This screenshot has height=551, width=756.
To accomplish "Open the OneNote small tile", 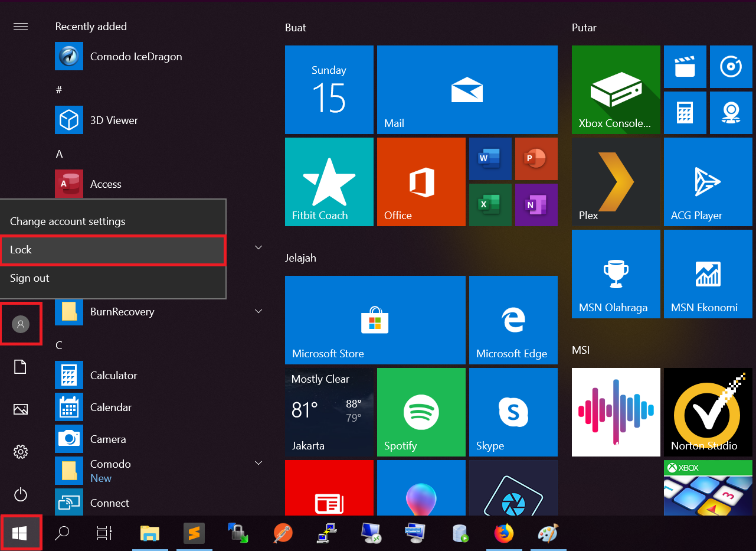I will 536,205.
